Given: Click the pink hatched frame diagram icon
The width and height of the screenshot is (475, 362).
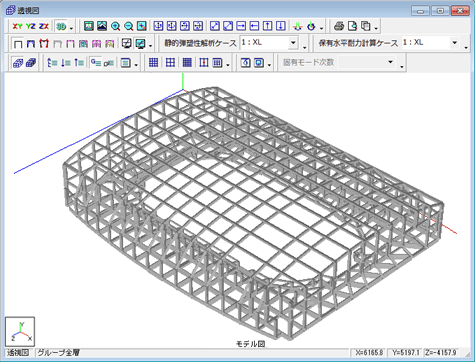Looking at the screenshot, I should coord(97,44).
